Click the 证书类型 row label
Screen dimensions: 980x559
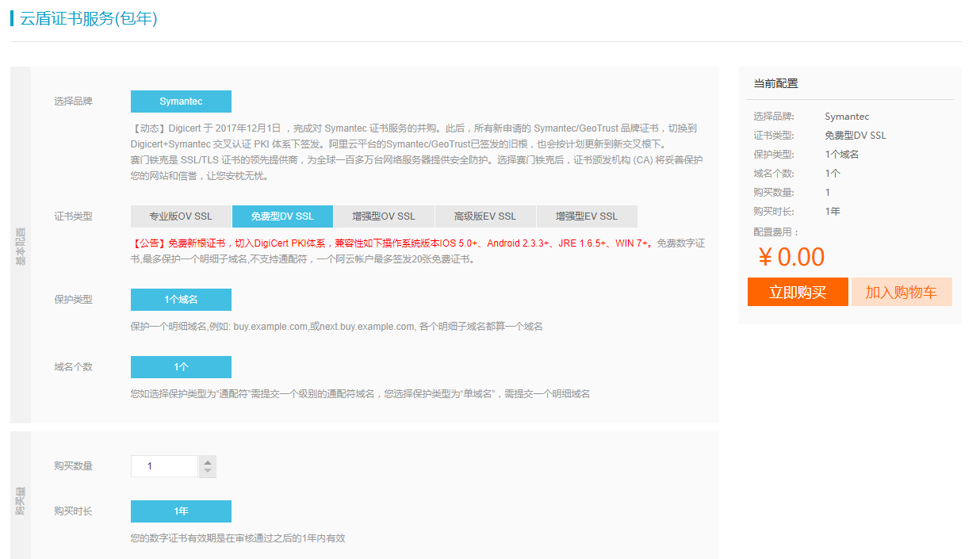click(x=73, y=216)
